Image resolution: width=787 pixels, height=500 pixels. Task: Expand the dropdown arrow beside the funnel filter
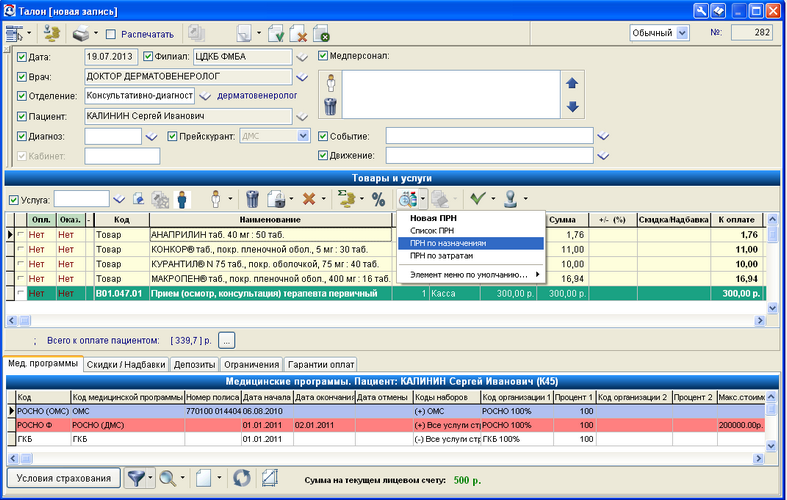pos(150,478)
